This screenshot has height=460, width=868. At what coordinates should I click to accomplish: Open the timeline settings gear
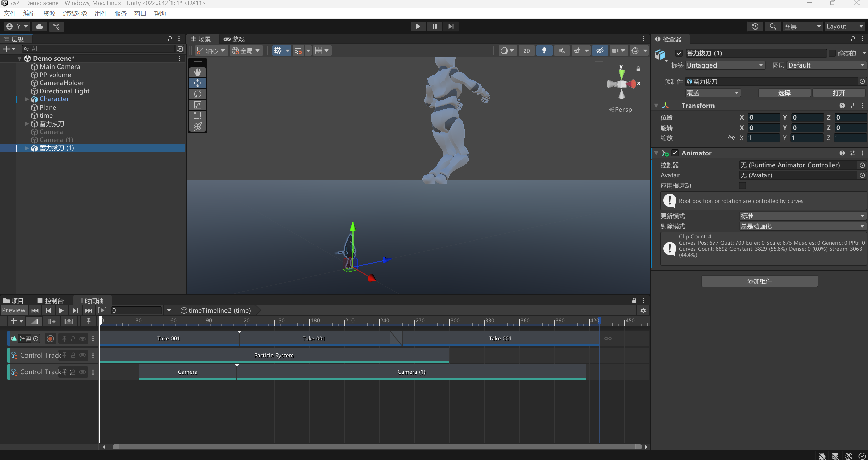coord(643,310)
